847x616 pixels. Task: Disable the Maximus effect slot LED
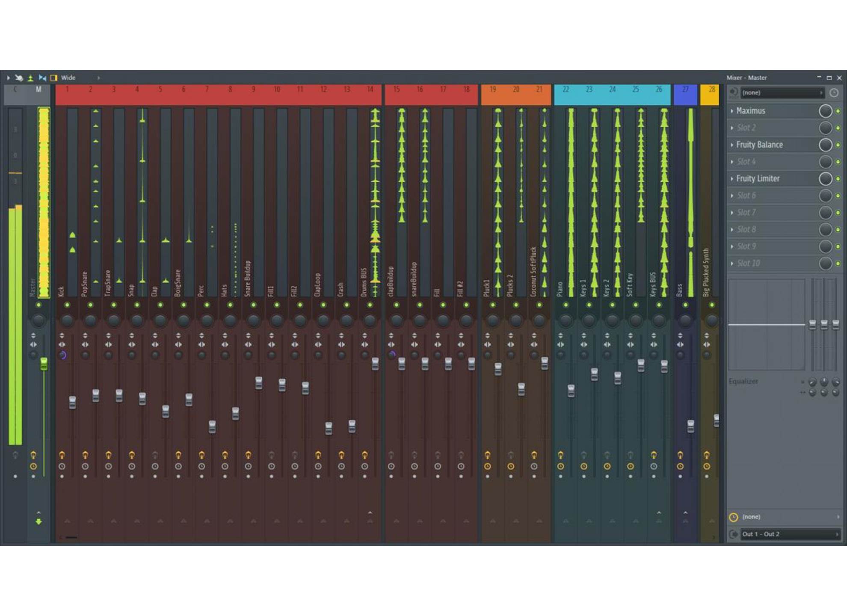(x=838, y=111)
